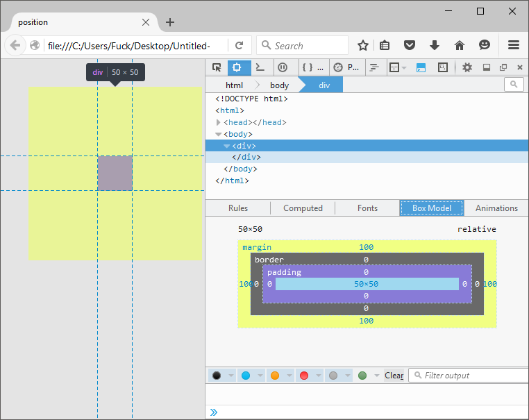Image resolution: width=529 pixels, height=420 pixels.
Task: Open the Style Editor braces tab
Action: tap(307, 67)
